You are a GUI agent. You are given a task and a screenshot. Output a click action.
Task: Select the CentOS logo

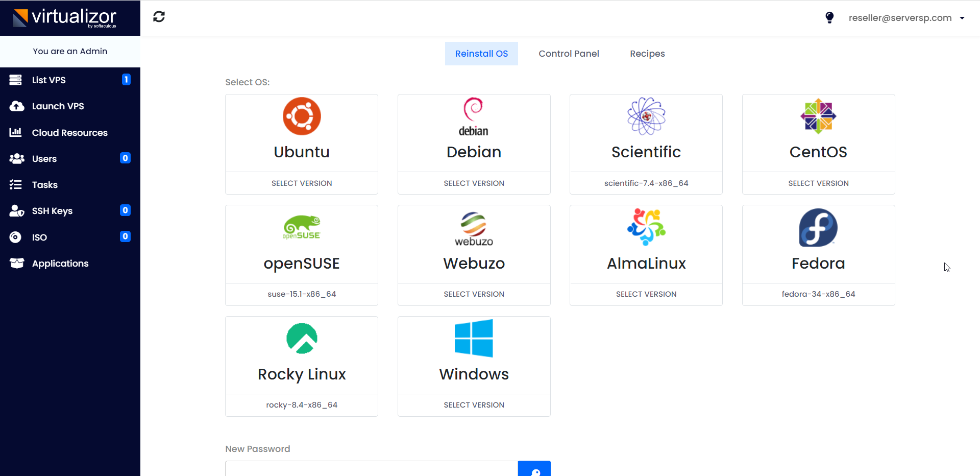(x=818, y=116)
